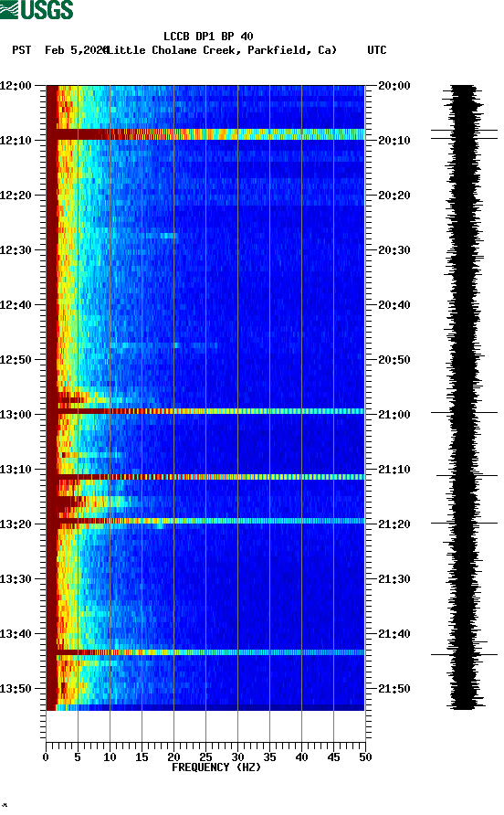
Task: Click the '21:10' UTC time label
Action: coord(394,470)
